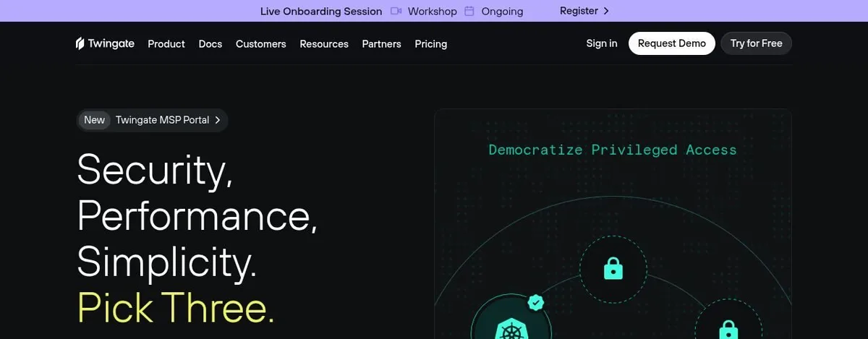Click the video camera Workshop icon
The image size is (868, 339).
point(396,11)
